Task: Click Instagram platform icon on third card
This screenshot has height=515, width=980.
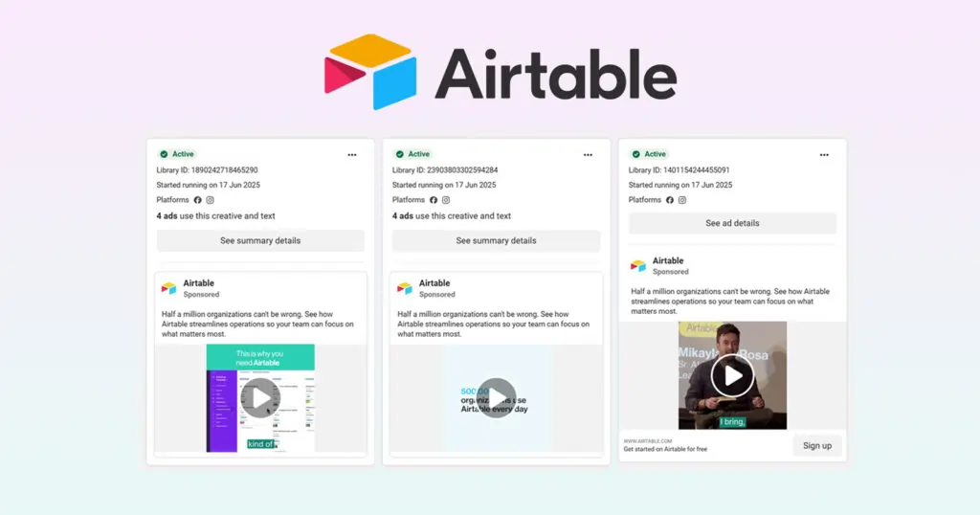Action: click(682, 200)
